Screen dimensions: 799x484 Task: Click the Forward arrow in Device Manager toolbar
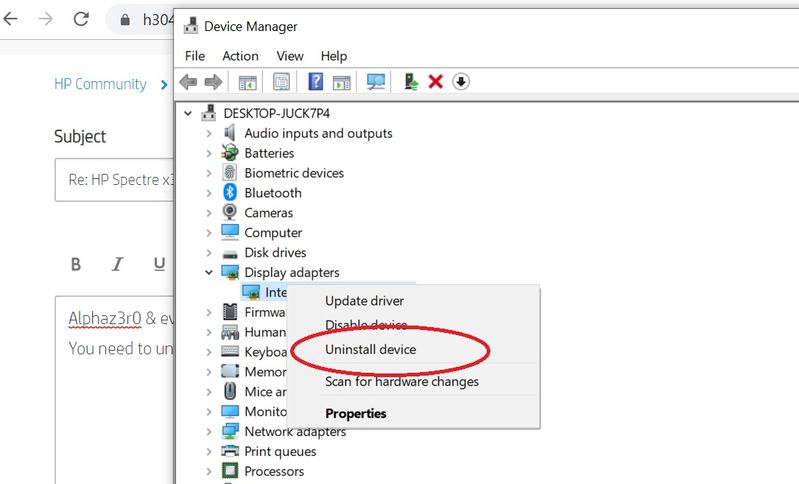tap(213, 82)
